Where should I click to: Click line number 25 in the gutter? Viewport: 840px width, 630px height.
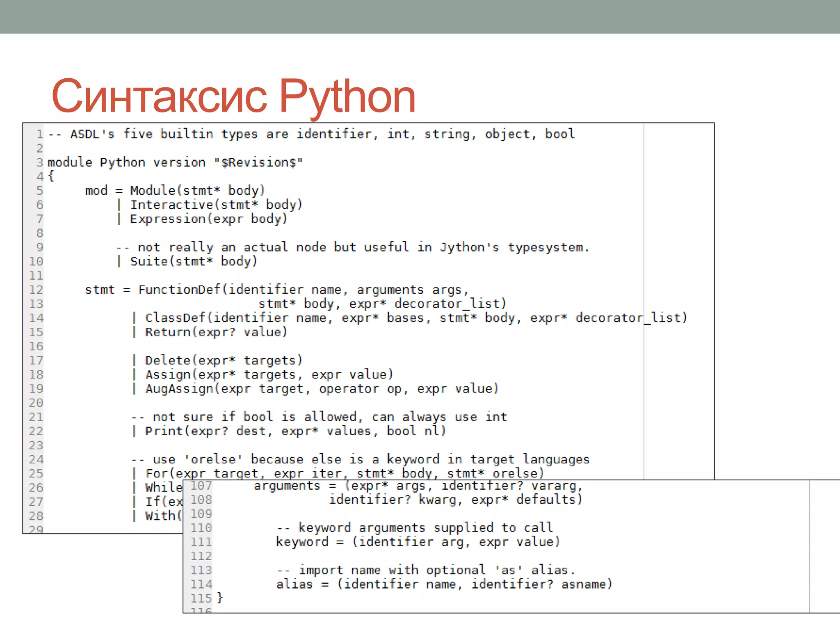pos(36,474)
